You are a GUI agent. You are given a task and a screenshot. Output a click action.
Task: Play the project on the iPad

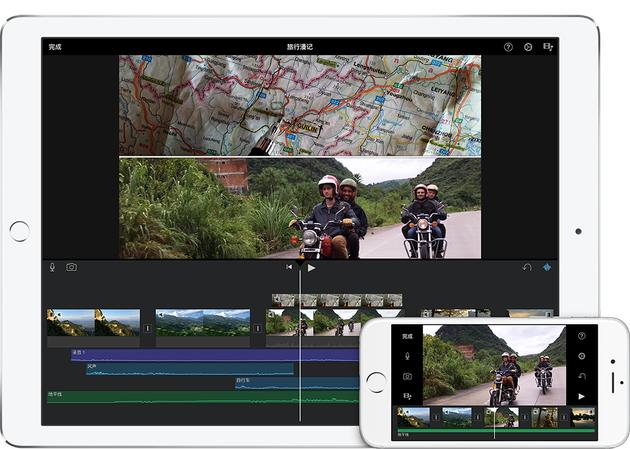click(311, 267)
